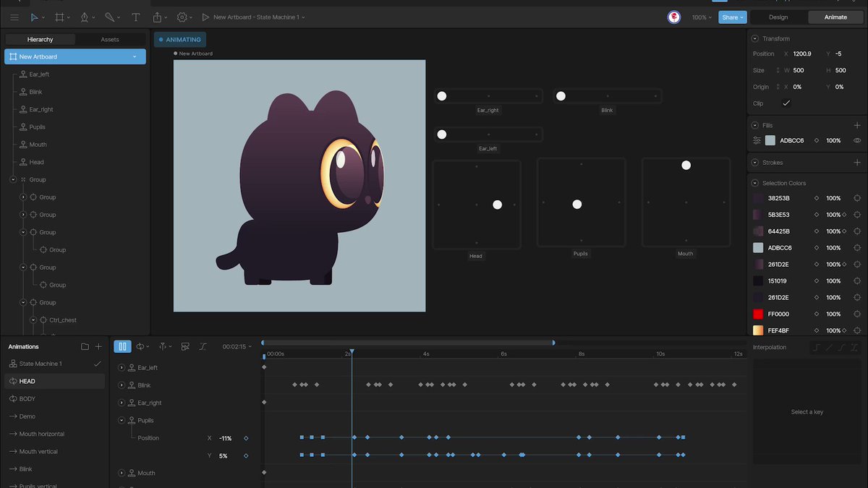
Task: Collapse the Pupils timeline row
Action: (x=122, y=420)
